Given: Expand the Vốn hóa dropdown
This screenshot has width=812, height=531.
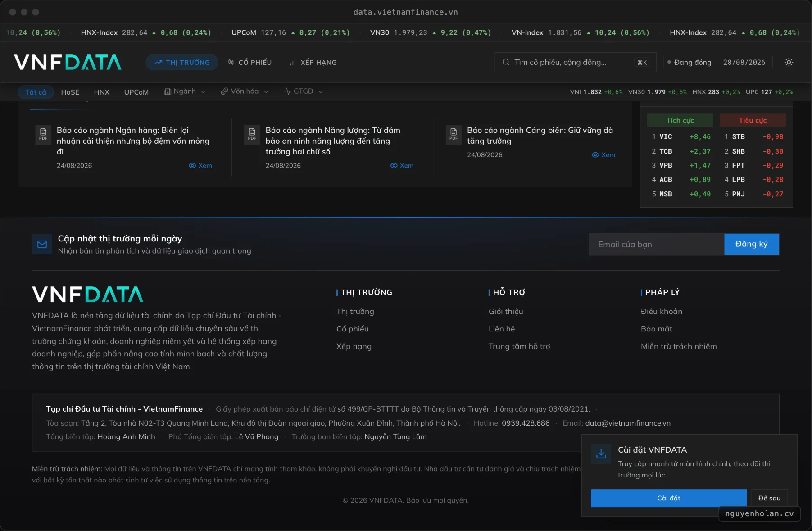Looking at the screenshot, I should point(245,91).
